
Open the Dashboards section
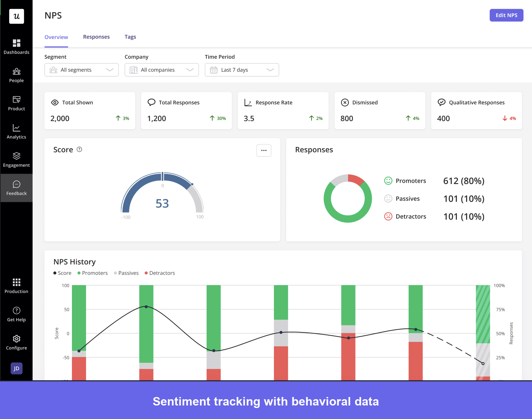click(16, 46)
